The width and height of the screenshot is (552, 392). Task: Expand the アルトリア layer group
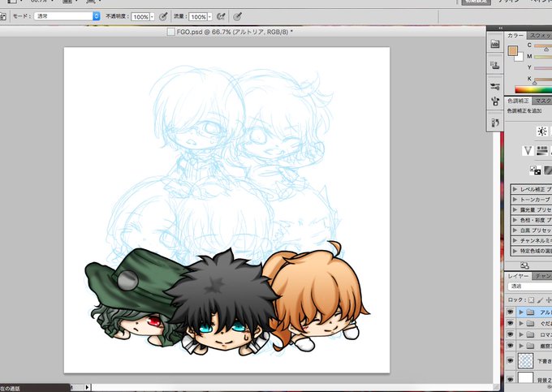[x=521, y=312]
